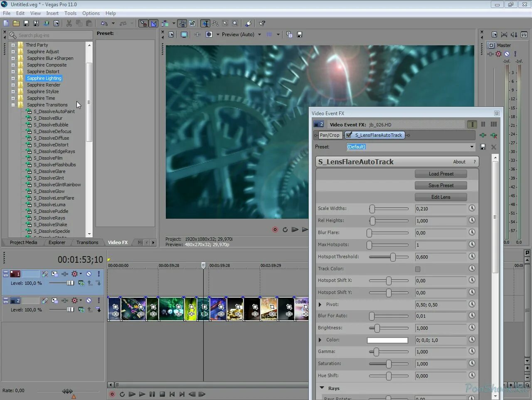This screenshot has height=400, width=532.
Task: Toggle the S_LensFlareAutoTrack effect checkbox
Action: 348,135
